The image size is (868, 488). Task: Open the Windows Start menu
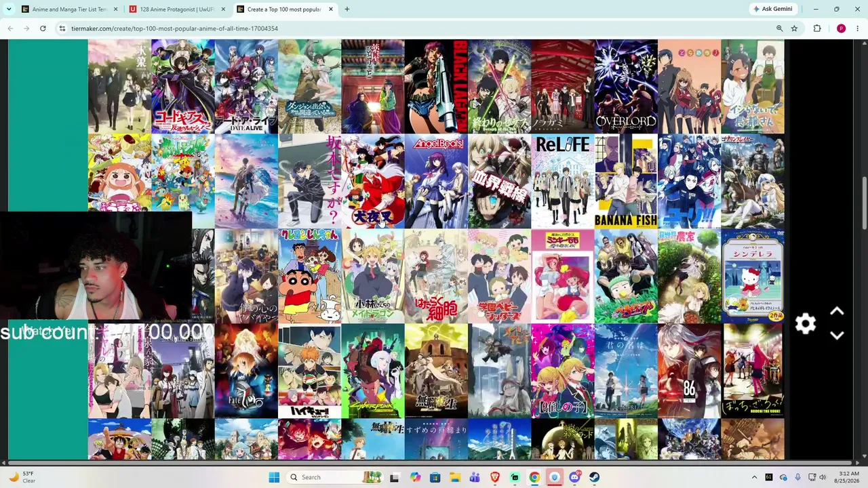[x=274, y=477]
